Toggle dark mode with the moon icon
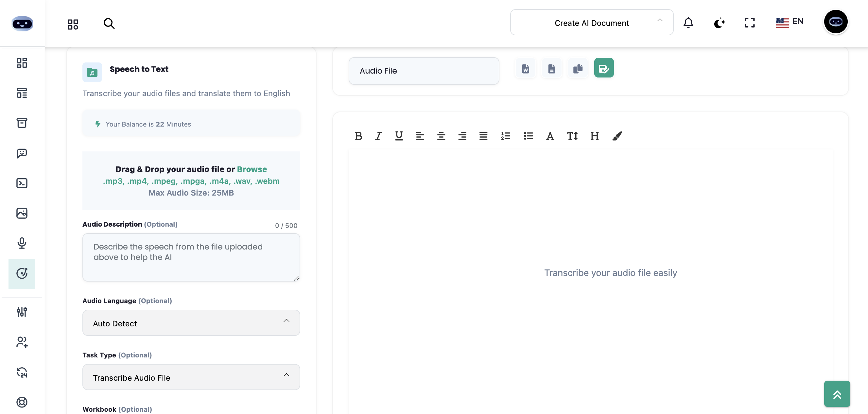Viewport: 868px width, 414px height. tap(720, 23)
